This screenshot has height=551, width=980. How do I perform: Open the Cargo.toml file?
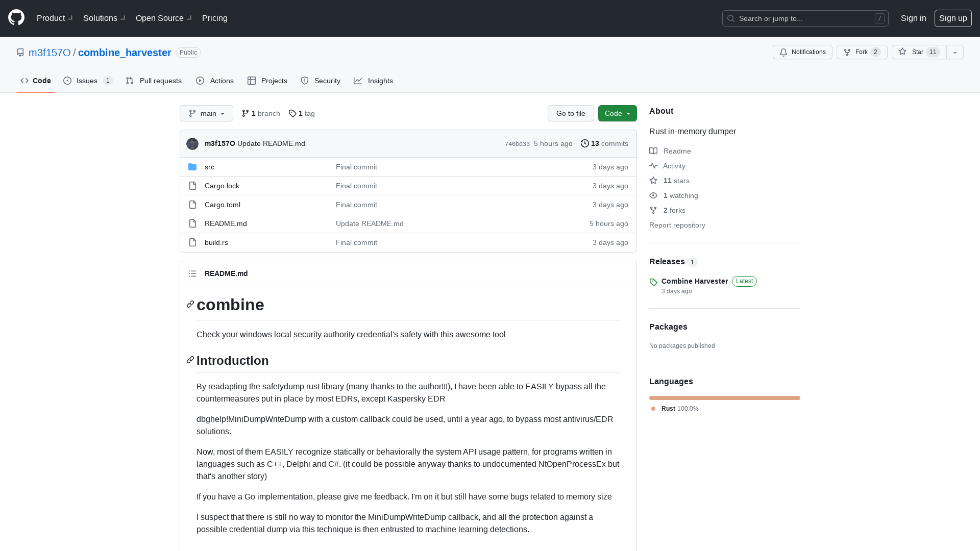coord(223,205)
